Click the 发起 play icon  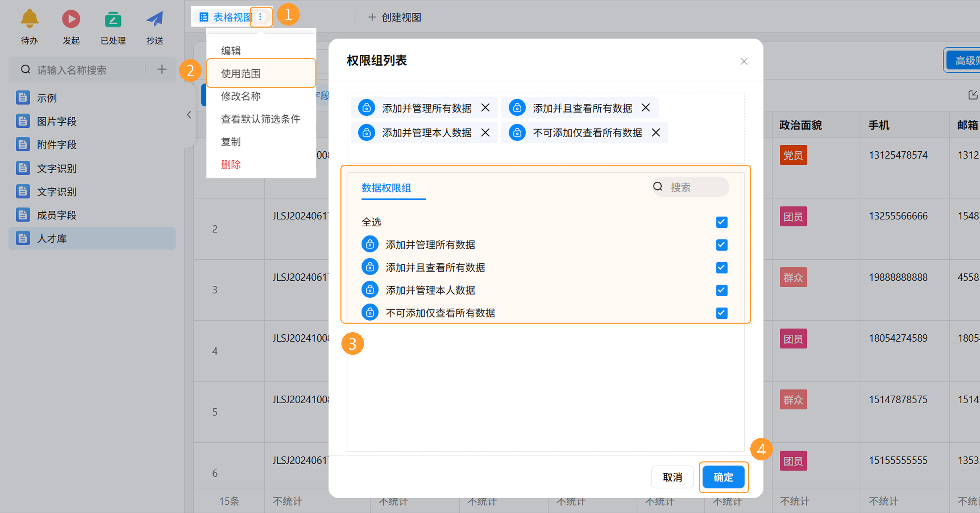[x=71, y=19]
